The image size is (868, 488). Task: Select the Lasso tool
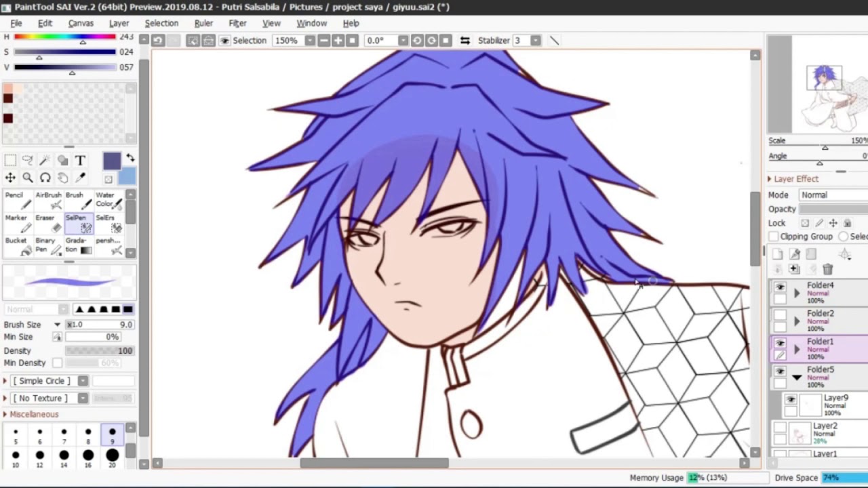tap(28, 161)
